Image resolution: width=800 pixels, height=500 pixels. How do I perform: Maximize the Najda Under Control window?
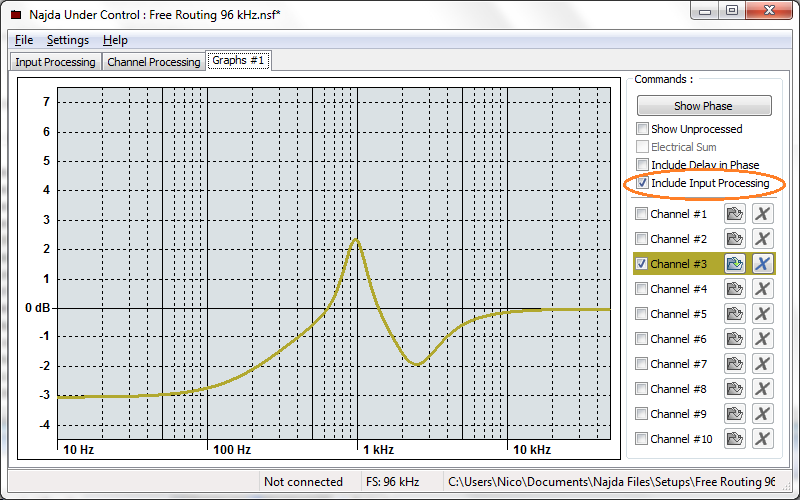point(732,10)
